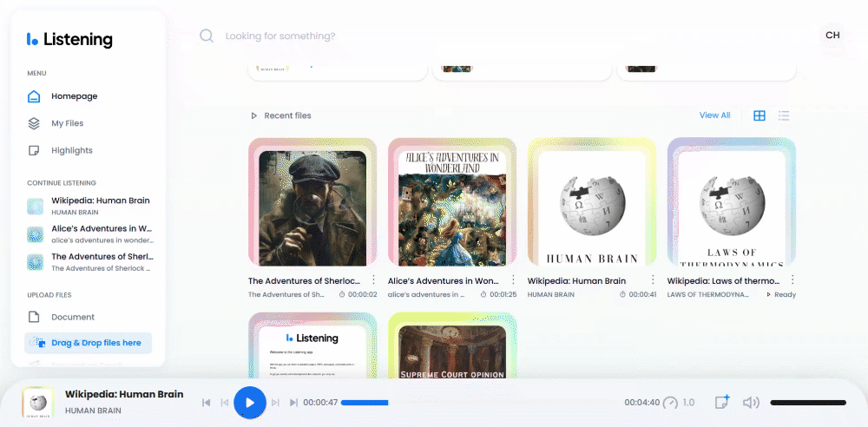
Task: Click the title 'The Adventures of Sherloc...'
Action: pos(304,281)
